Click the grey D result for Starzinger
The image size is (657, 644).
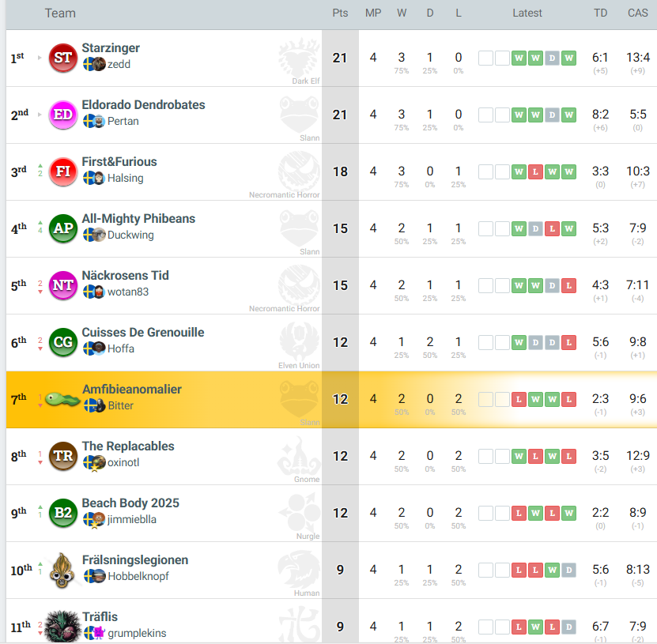point(552,58)
